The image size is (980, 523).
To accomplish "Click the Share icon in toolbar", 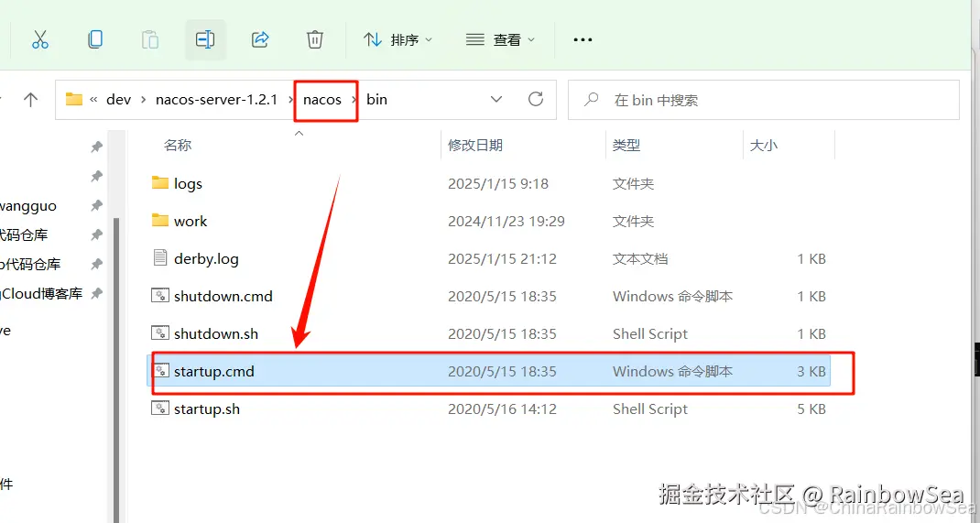I will tap(260, 39).
